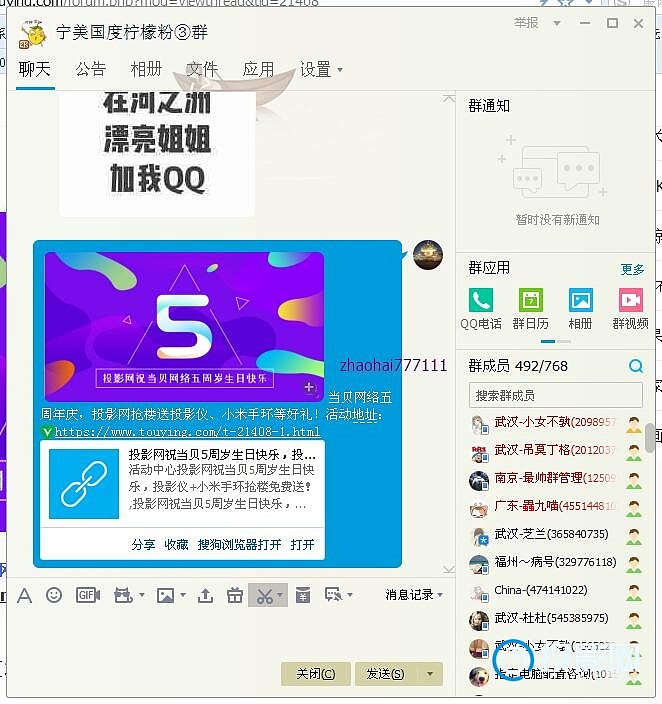Open the 消息记录 dropdown
This screenshot has height=704, width=662.
tap(414, 595)
